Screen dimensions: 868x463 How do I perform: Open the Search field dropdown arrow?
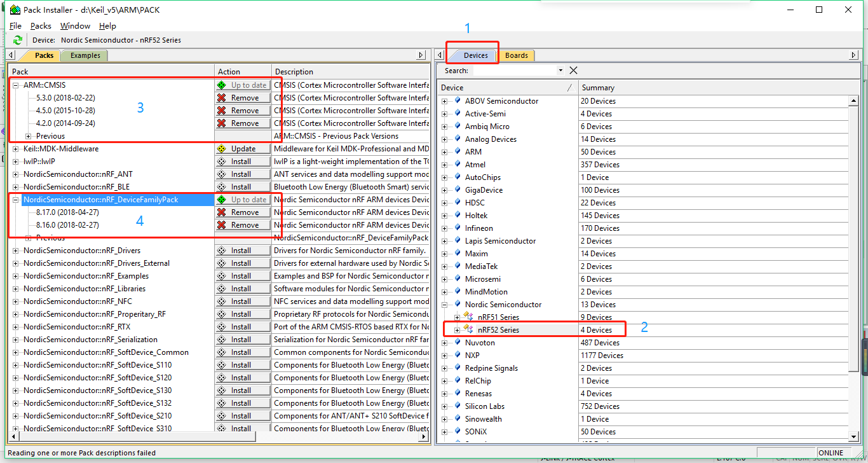pyautogui.click(x=560, y=71)
